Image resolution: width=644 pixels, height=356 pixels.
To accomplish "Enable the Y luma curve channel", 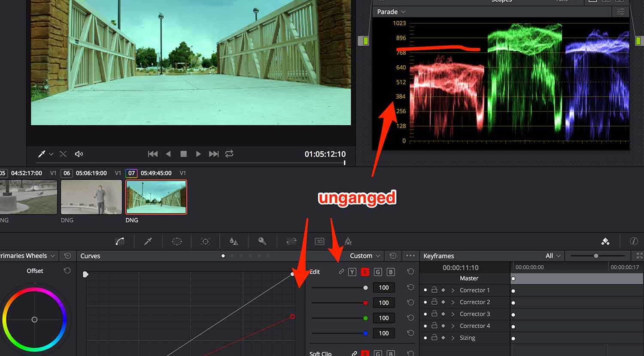I will coord(352,272).
